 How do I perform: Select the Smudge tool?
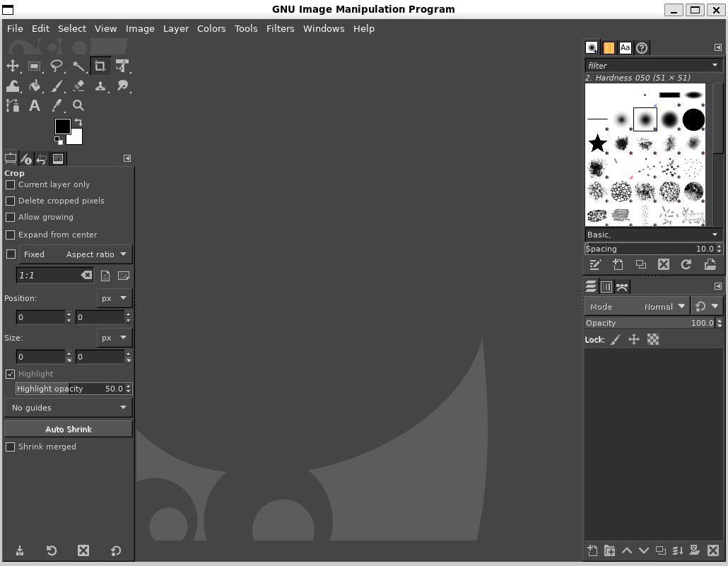(122, 86)
